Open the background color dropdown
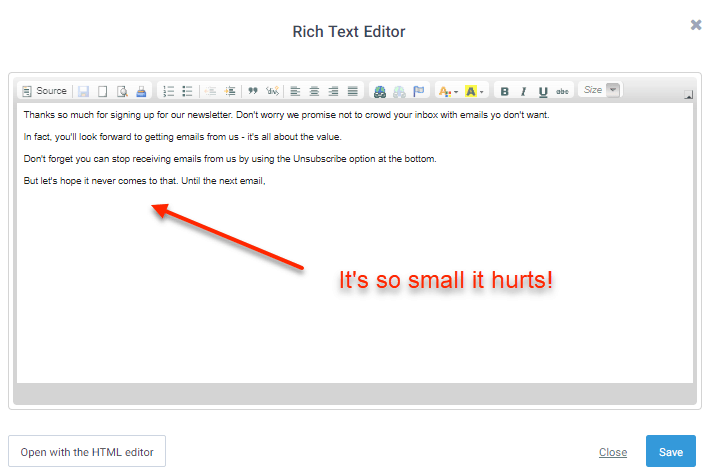 (x=475, y=91)
